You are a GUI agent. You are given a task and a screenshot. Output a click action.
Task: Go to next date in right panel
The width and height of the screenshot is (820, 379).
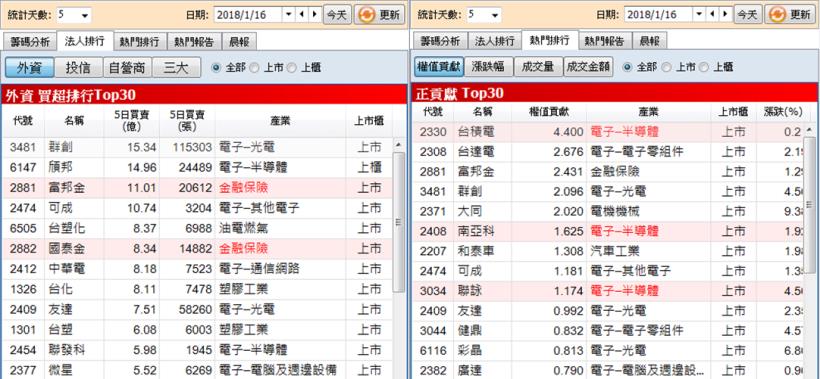(725, 15)
